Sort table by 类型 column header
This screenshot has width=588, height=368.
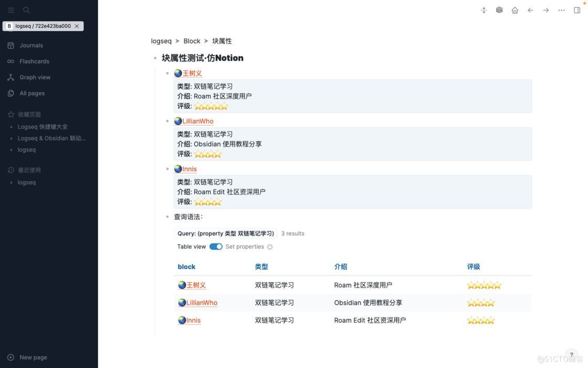[261, 267]
